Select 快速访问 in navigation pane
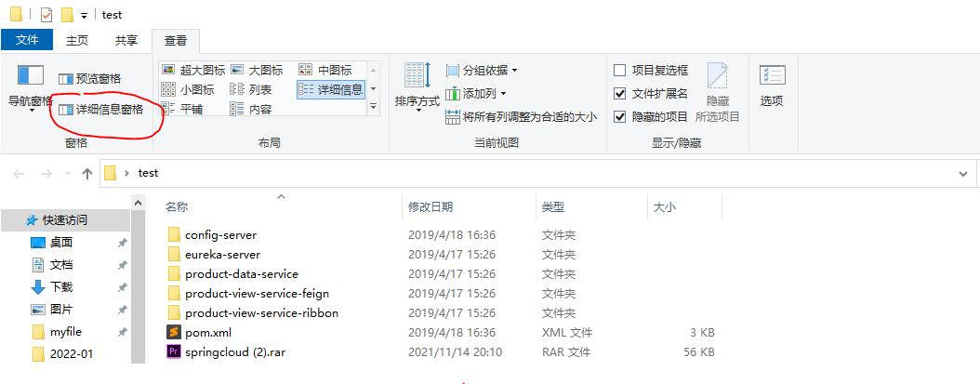Screen dimensions: 980x384 click(65, 220)
